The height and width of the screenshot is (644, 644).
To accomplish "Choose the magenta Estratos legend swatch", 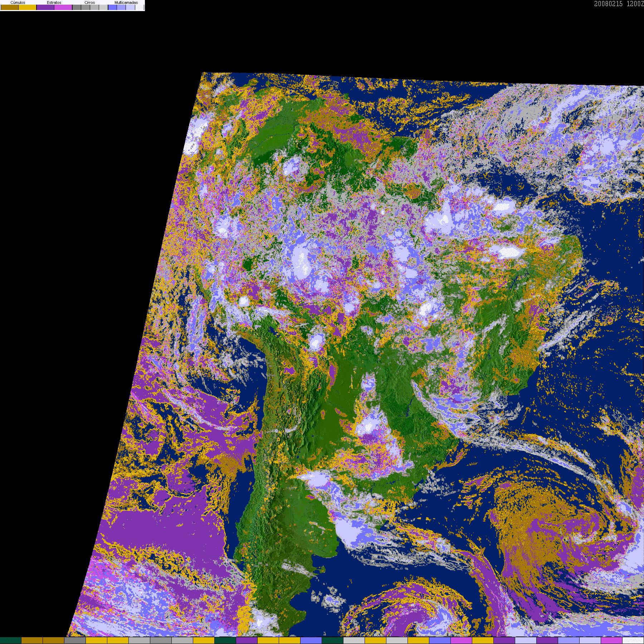I will pyautogui.click(x=63, y=8).
